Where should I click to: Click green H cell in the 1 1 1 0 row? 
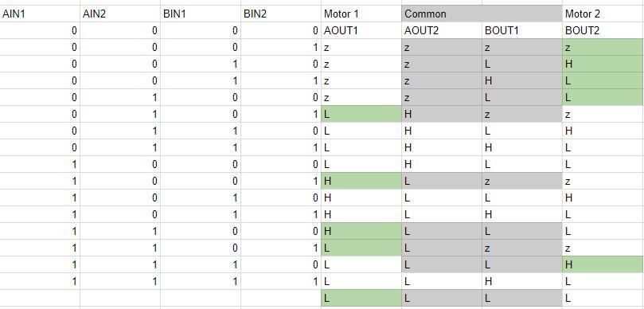tap(603, 265)
